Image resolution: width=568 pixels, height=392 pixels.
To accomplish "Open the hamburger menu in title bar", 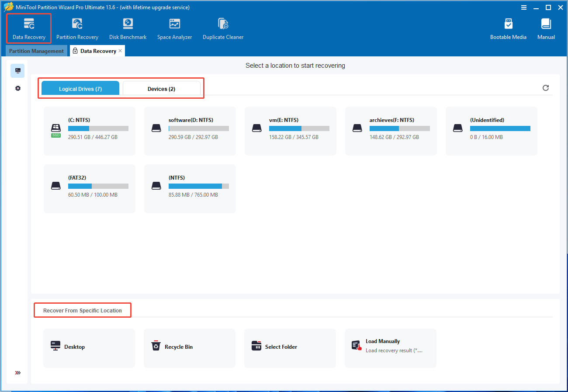I will click(524, 7).
